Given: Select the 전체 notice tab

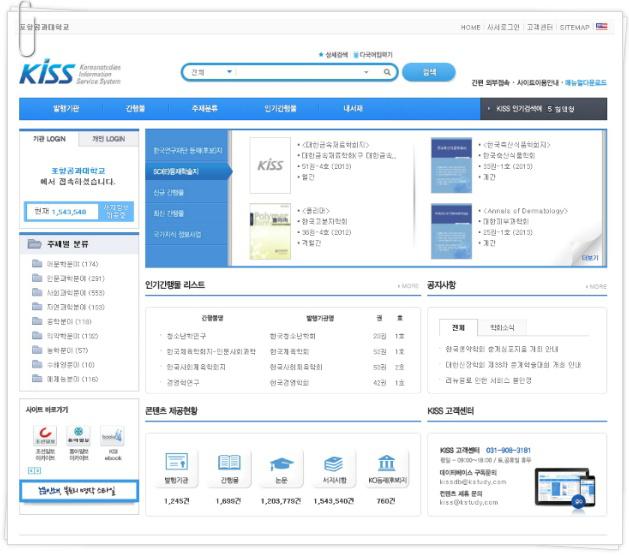Looking at the screenshot, I should click(x=458, y=328).
